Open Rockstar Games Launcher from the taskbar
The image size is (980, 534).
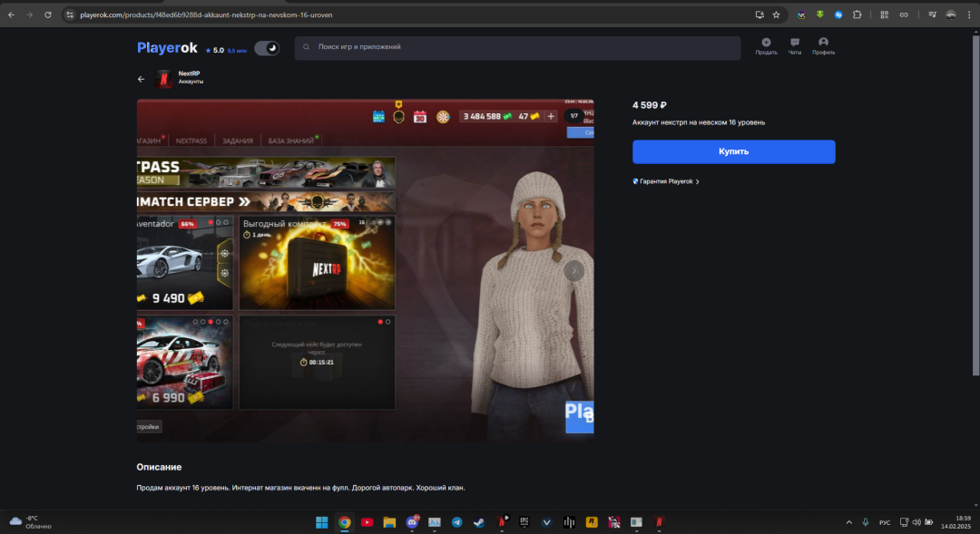[x=592, y=522]
